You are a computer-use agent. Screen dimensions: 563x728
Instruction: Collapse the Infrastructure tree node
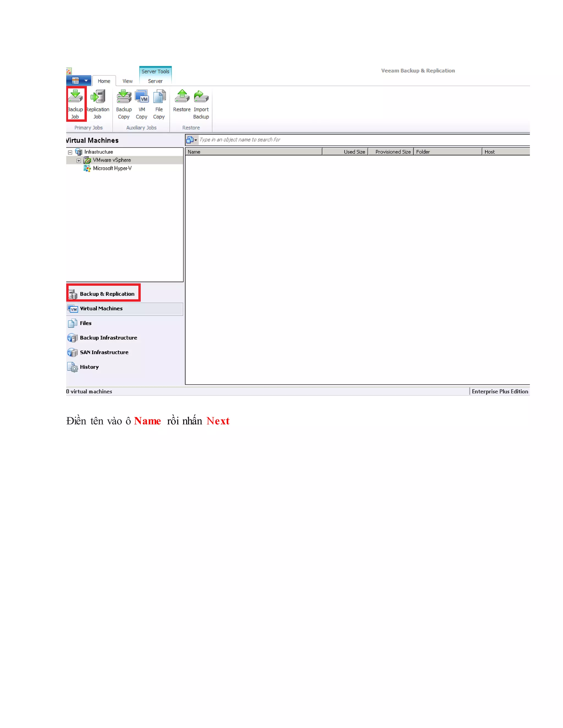[x=70, y=152]
